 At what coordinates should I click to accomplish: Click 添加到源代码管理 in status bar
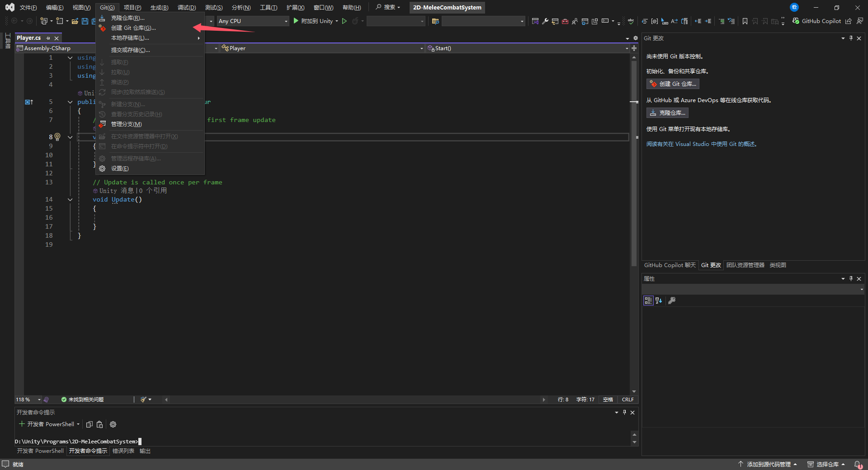pos(767,465)
